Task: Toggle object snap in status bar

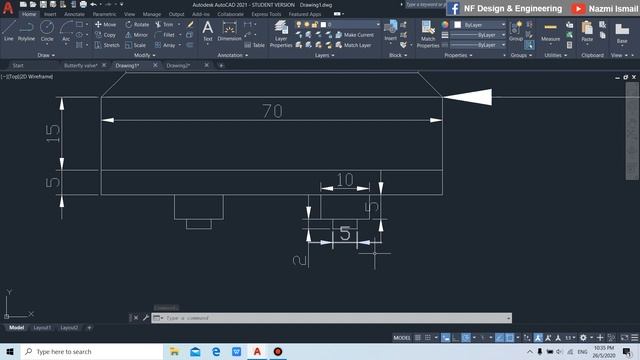Action: pos(510,338)
